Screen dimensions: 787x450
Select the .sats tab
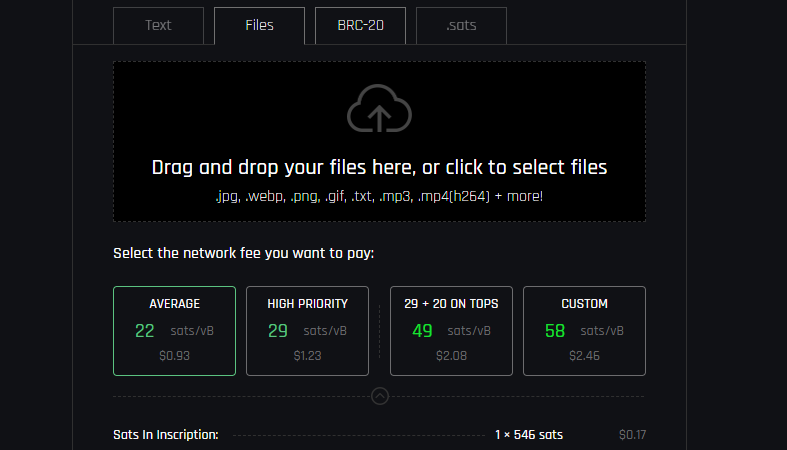point(461,26)
